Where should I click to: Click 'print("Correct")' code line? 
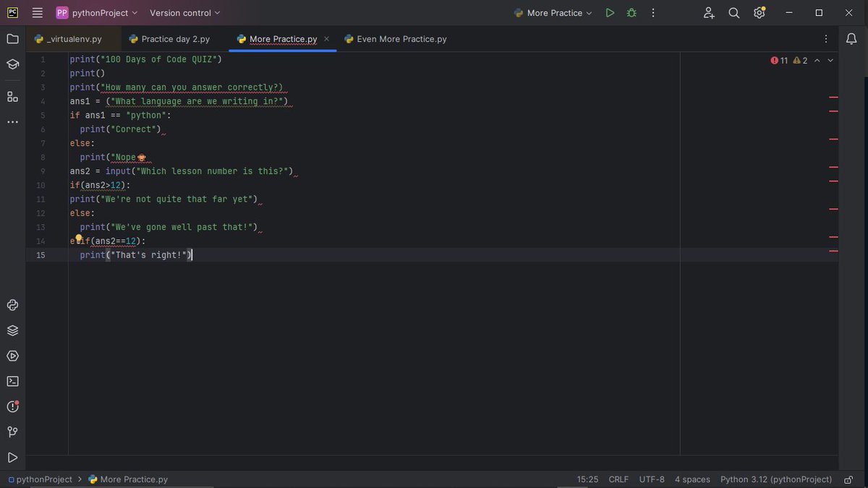point(120,129)
